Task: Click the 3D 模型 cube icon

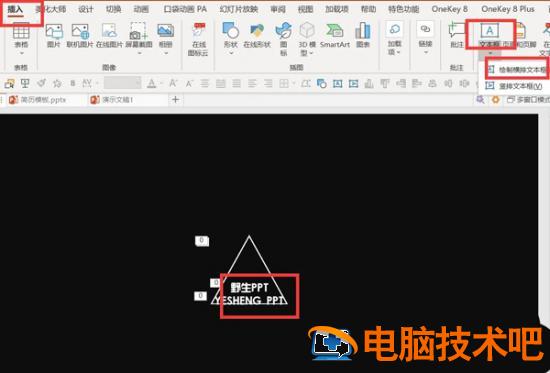Action: 307,31
